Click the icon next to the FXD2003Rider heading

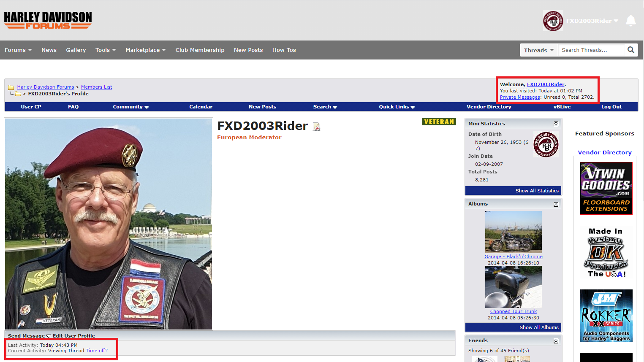tap(316, 127)
